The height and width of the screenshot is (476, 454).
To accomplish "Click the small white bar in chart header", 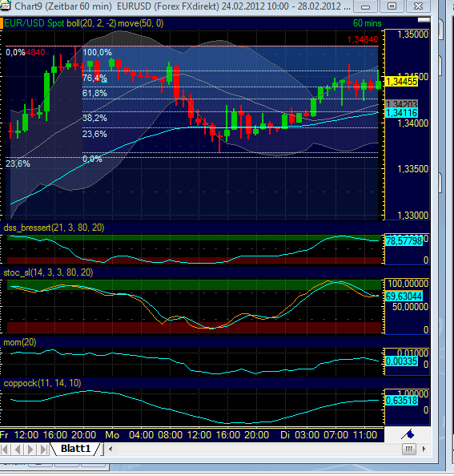I will [424, 20].
